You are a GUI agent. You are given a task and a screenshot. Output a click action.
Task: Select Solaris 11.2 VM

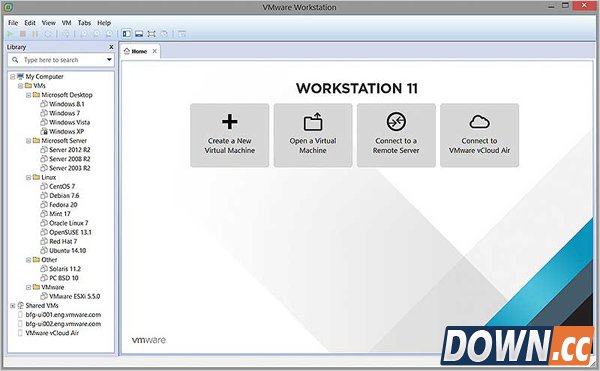tap(65, 269)
